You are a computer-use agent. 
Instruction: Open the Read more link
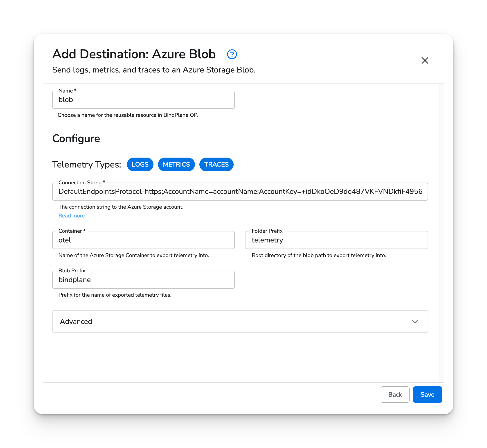click(72, 215)
